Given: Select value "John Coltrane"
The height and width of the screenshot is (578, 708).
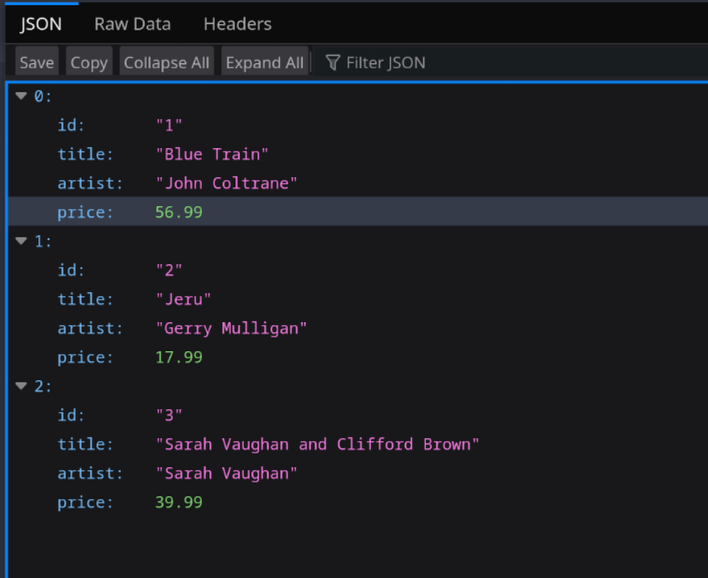Looking at the screenshot, I should pyautogui.click(x=226, y=183).
